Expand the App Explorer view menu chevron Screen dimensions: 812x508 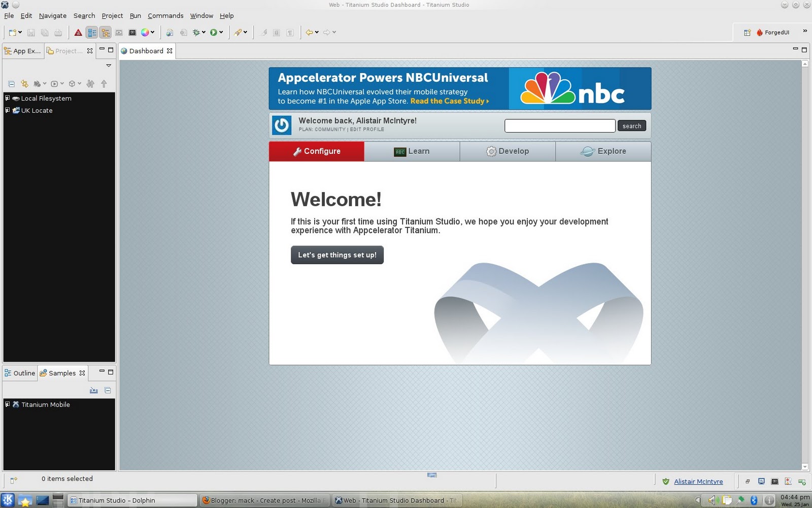pyautogui.click(x=109, y=66)
